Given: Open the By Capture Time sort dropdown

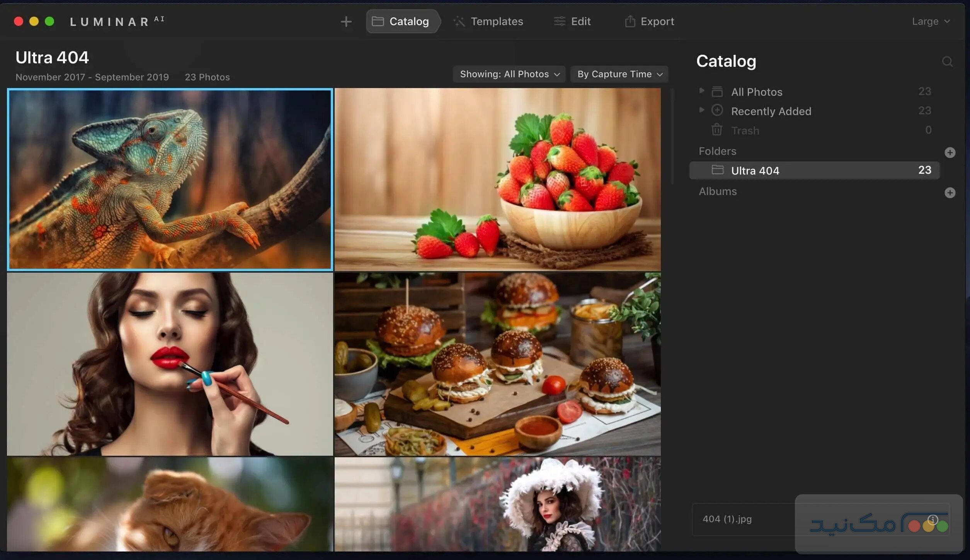Looking at the screenshot, I should click(619, 74).
